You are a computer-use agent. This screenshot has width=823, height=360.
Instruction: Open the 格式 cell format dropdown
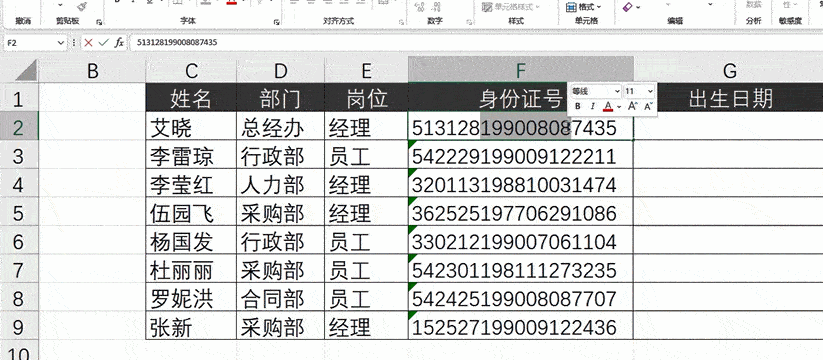pos(584,7)
